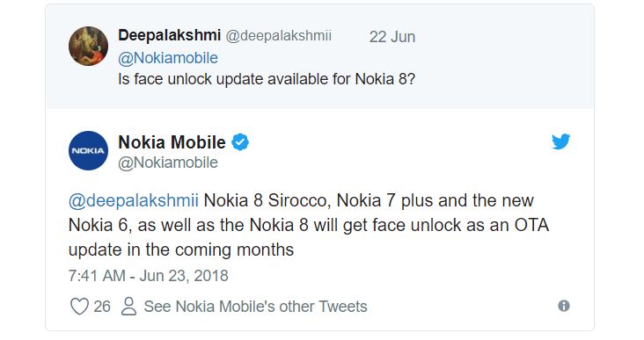Click See Nokia Mobile's other Tweets

255,307
